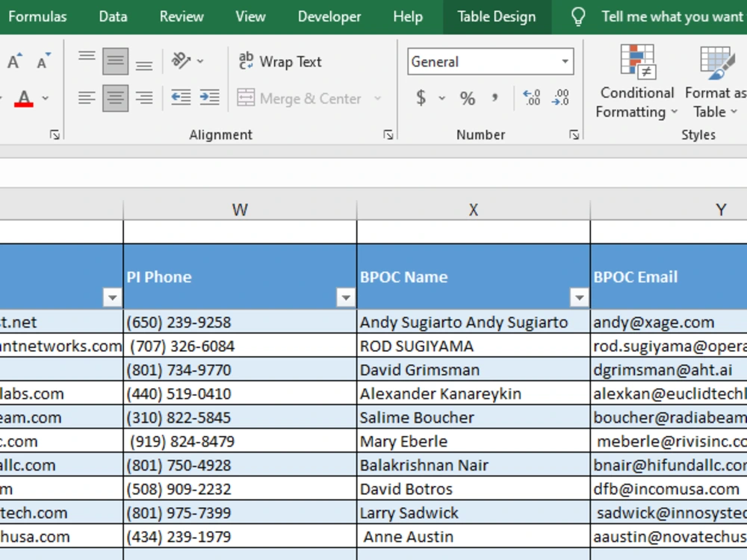Open the Review tab
This screenshot has width=747, height=560.
182,16
